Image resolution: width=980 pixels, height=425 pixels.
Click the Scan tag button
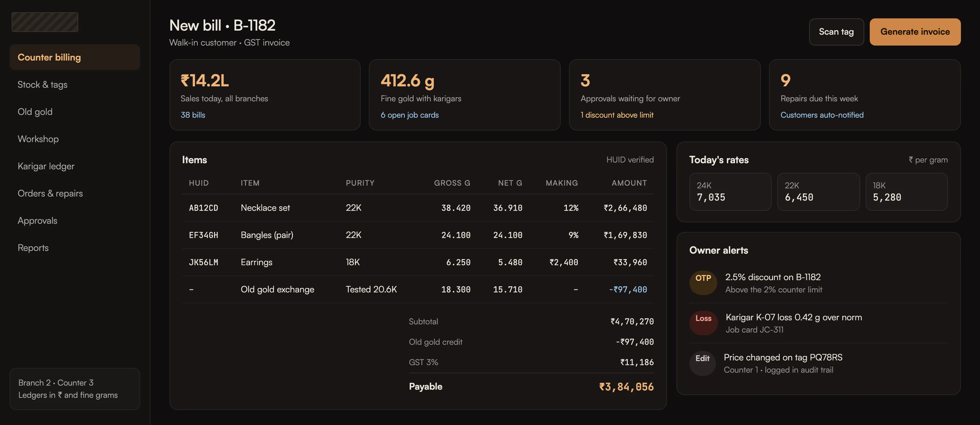pyautogui.click(x=836, y=32)
